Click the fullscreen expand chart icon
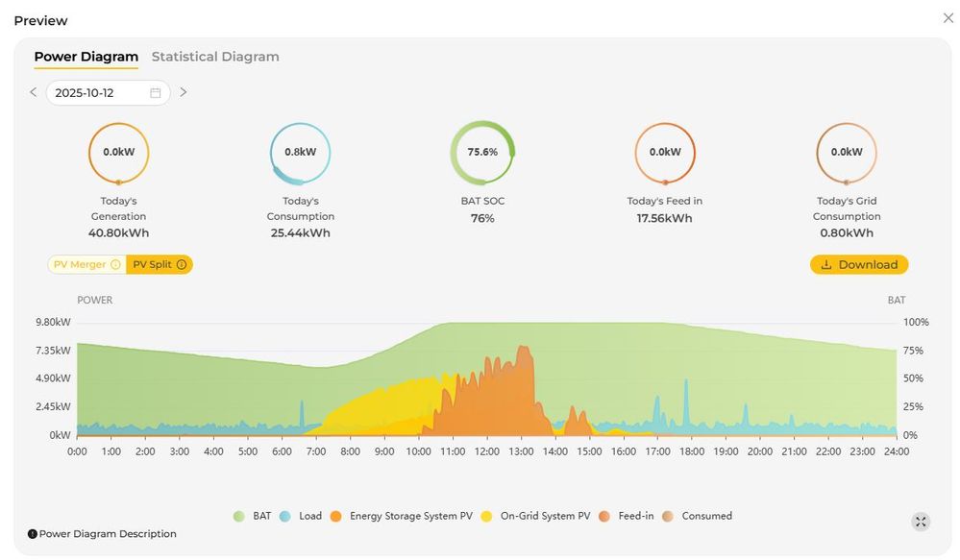960x560 pixels. (921, 522)
